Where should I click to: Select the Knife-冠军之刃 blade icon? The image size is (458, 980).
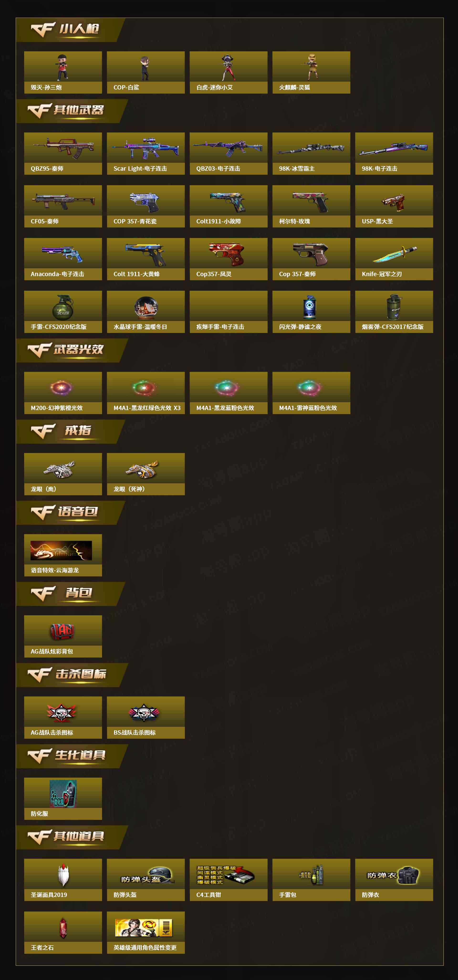394,254
